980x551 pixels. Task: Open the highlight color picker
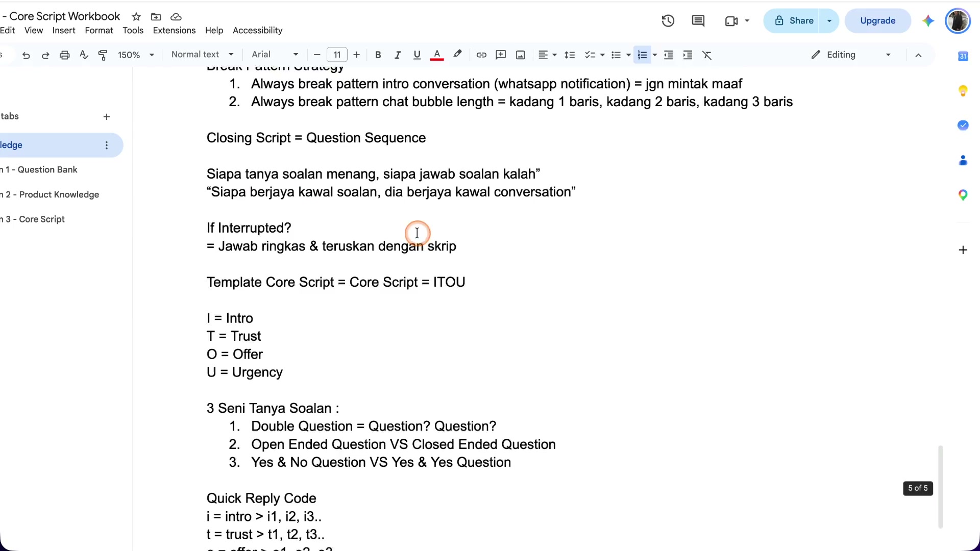coord(457,55)
